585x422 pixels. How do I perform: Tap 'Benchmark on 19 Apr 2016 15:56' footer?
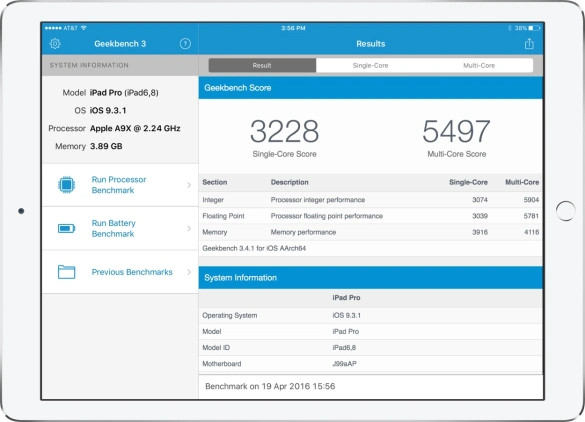click(x=270, y=386)
